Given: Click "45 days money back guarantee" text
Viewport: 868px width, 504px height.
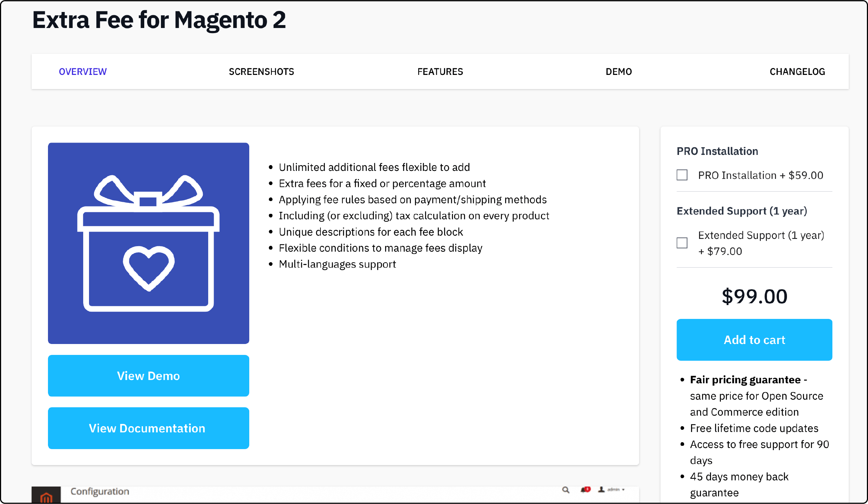Looking at the screenshot, I should (739, 484).
